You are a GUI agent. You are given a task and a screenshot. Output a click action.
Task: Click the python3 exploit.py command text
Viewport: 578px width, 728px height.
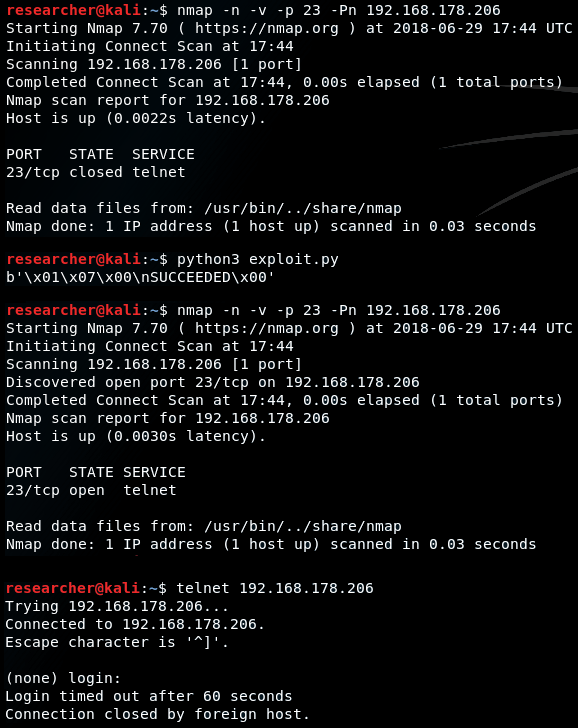click(258, 260)
